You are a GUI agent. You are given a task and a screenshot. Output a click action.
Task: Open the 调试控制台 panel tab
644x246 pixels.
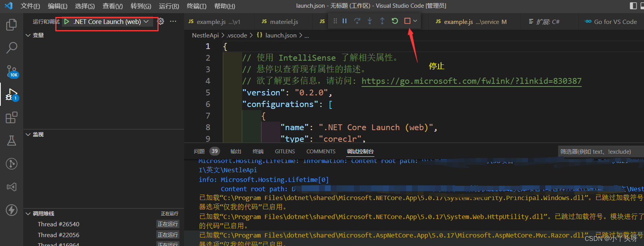[x=360, y=151]
